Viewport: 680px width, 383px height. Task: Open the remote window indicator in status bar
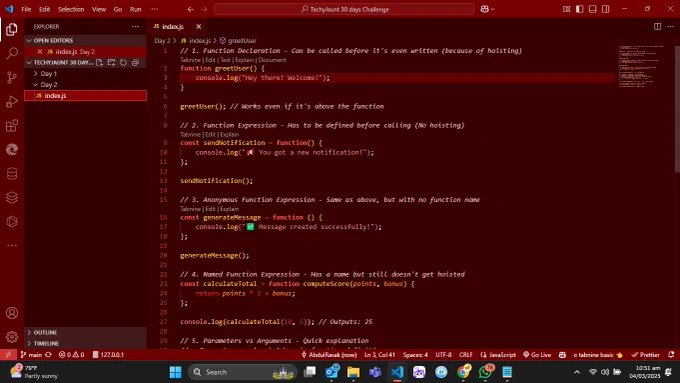(8, 354)
